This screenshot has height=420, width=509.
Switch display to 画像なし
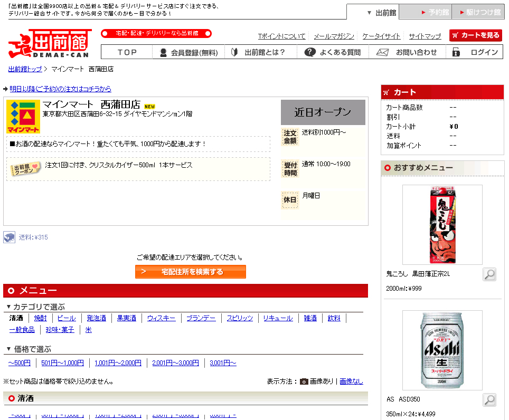pyautogui.click(x=351, y=381)
